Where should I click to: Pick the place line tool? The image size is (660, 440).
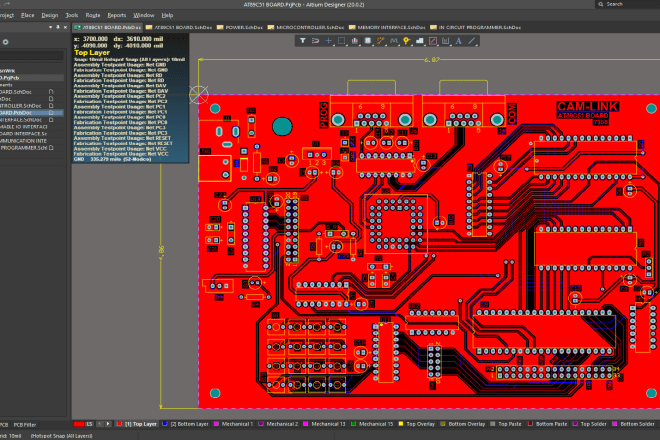472,41
